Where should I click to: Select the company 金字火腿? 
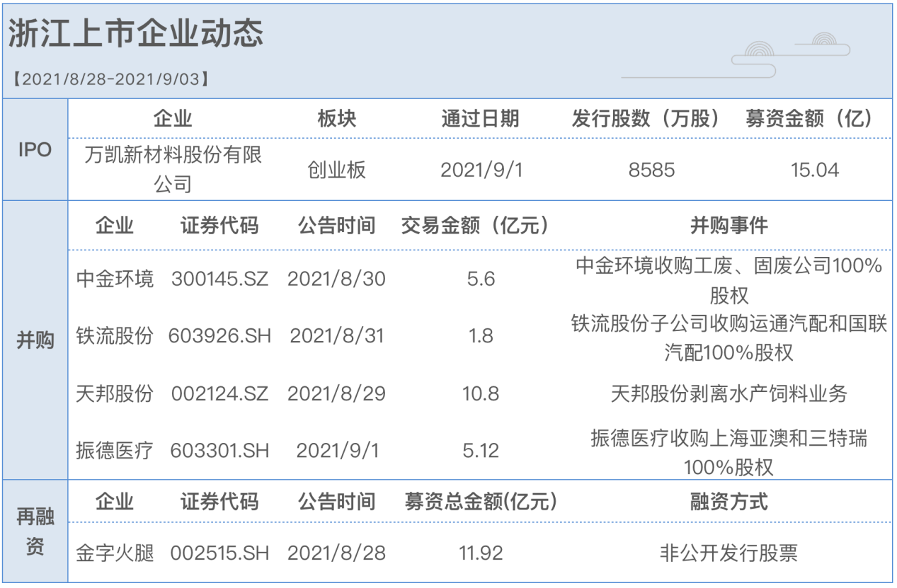coord(114,553)
